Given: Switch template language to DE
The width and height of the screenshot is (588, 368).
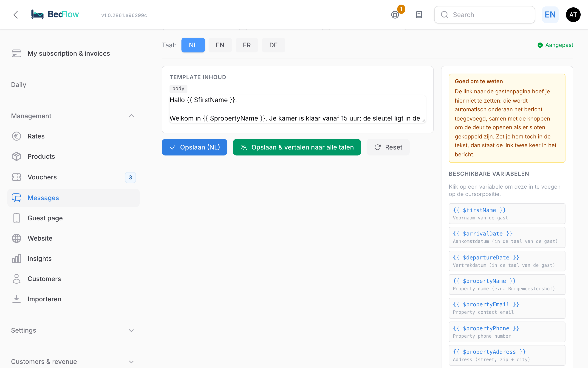Looking at the screenshot, I should point(273,45).
